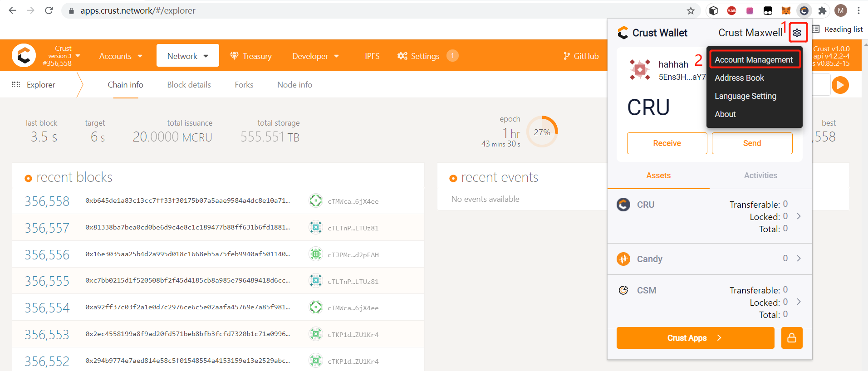Click validator address cTJPMc...d2pFAH
This screenshot has width=868, height=371.
(x=353, y=255)
